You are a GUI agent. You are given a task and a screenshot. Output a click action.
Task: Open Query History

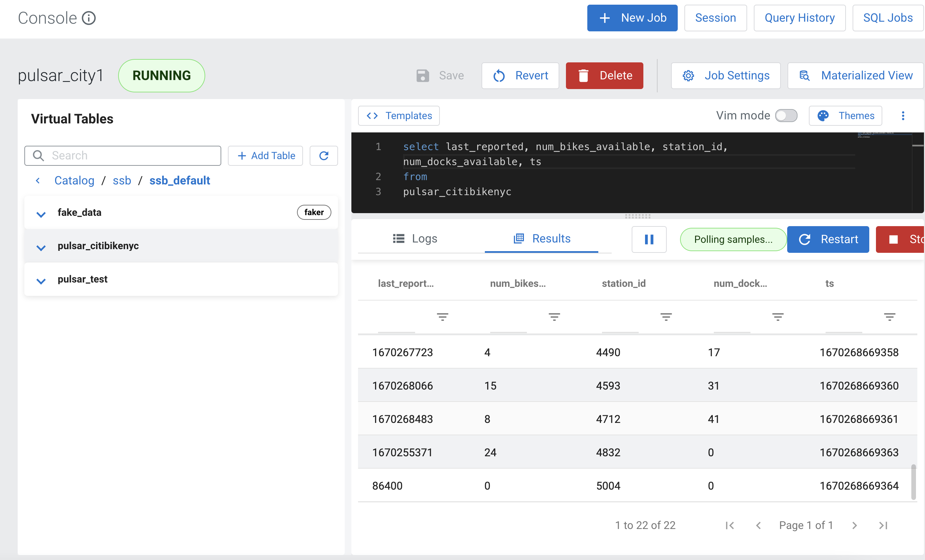800,18
